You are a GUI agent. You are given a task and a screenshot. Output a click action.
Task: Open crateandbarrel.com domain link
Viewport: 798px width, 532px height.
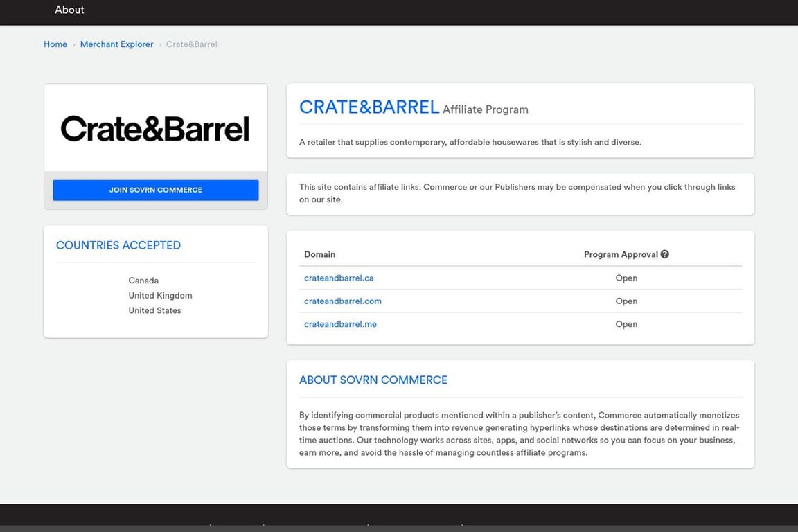click(342, 301)
